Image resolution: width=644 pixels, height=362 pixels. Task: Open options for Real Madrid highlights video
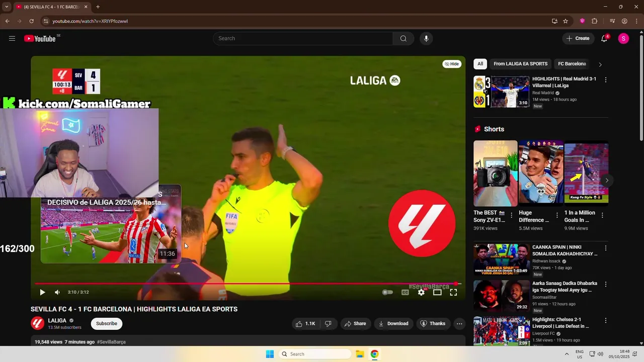[606, 80]
